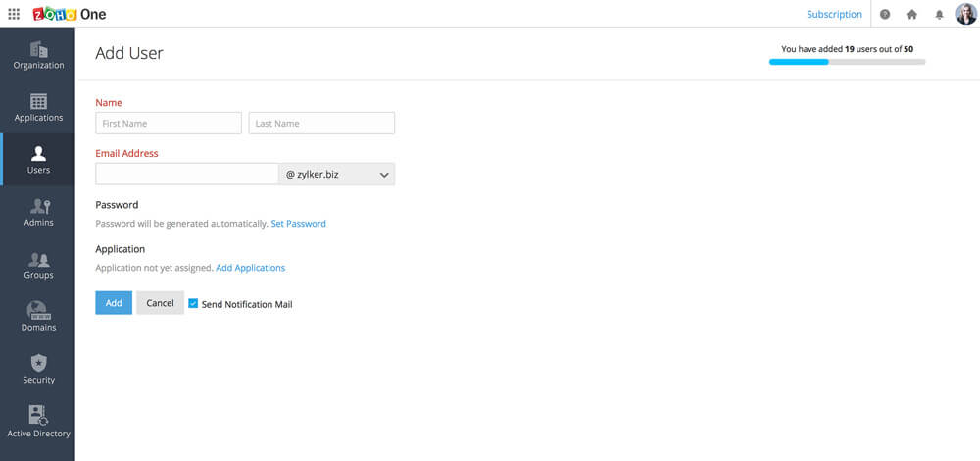Open the user profile avatar

click(x=966, y=14)
